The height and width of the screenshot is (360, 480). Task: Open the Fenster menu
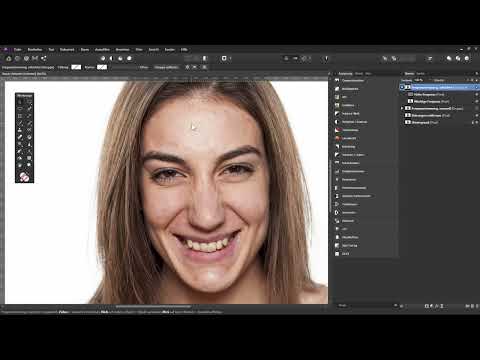point(170,50)
